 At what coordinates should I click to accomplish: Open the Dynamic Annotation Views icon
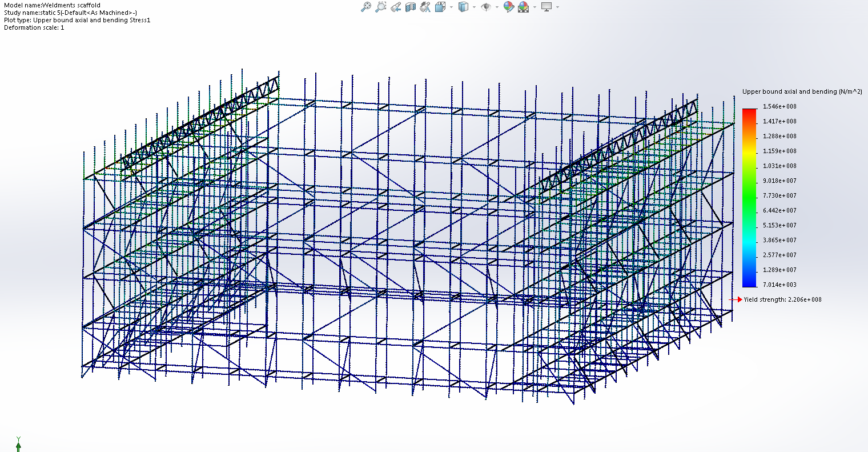(x=425, y=7)
